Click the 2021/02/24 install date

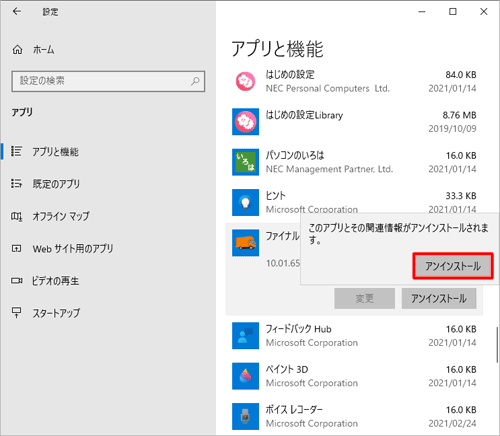452,423
